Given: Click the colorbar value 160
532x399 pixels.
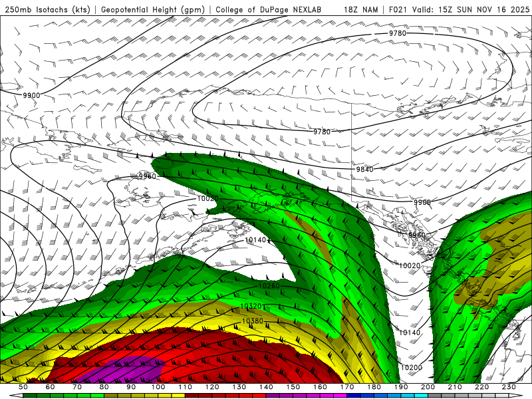Looking at the screenshot, I should pos(321,387).
